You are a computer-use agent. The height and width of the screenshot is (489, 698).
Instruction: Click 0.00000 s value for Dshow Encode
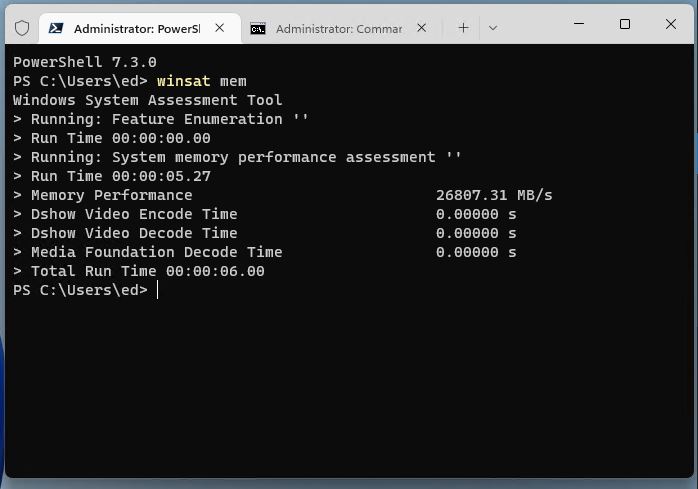pyautogui.click(x=476, y=214)
